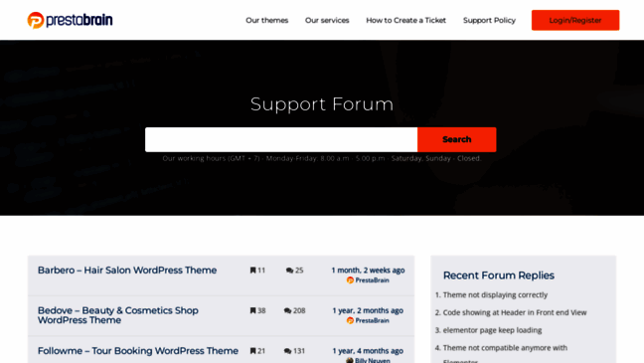Click the PrestaBrain author name in Barbero row
The height and width of the screenshot is (363, 644).
coord(372,280)
